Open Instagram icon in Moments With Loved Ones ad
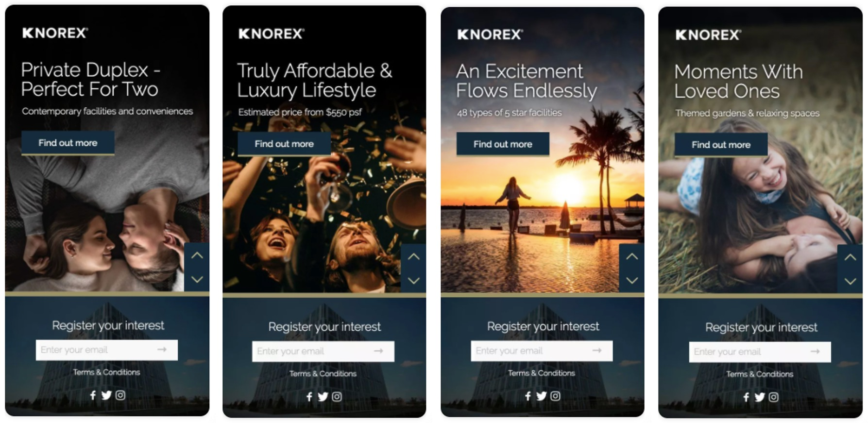 tap(773, 397)
